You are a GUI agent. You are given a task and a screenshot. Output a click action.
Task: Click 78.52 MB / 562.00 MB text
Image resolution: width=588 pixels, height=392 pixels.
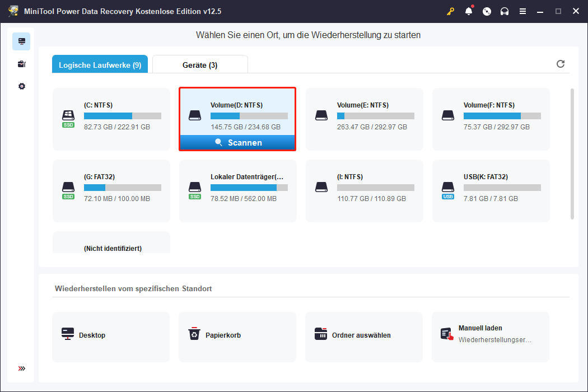(x=244, y=198)
